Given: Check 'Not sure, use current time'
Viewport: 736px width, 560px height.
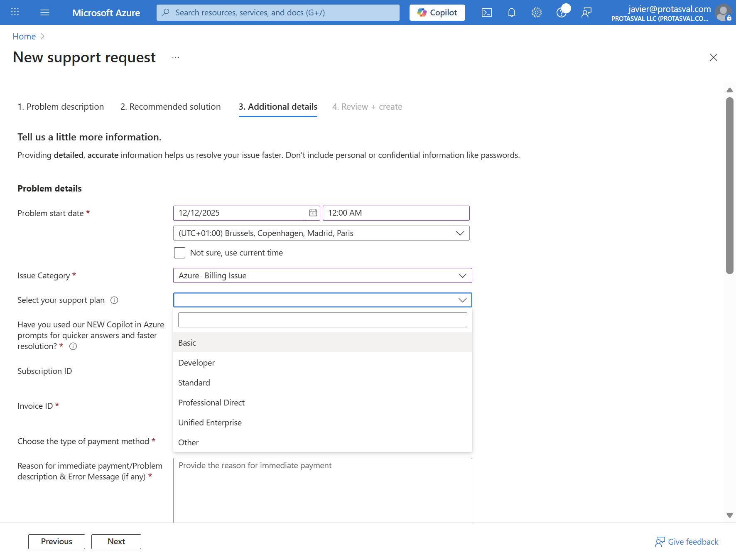Looking at the screenshot, I should click(x=179, y=253).
